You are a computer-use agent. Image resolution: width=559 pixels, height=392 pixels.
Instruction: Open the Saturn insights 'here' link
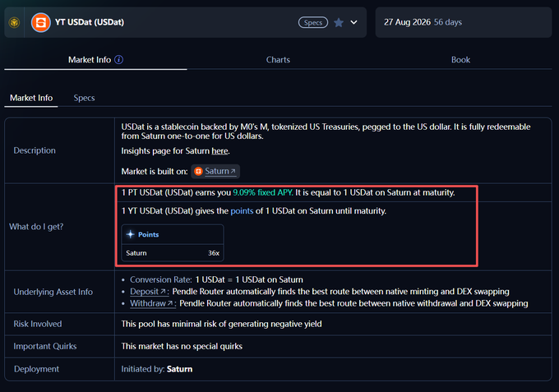tap(219, 151)
